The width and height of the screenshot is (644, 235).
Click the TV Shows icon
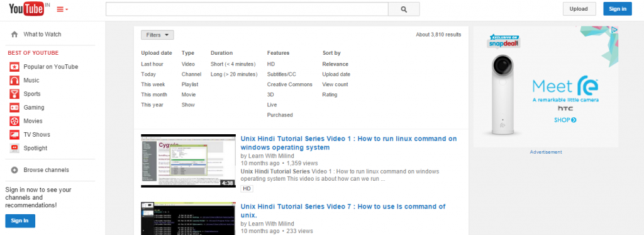coord(14,135)
